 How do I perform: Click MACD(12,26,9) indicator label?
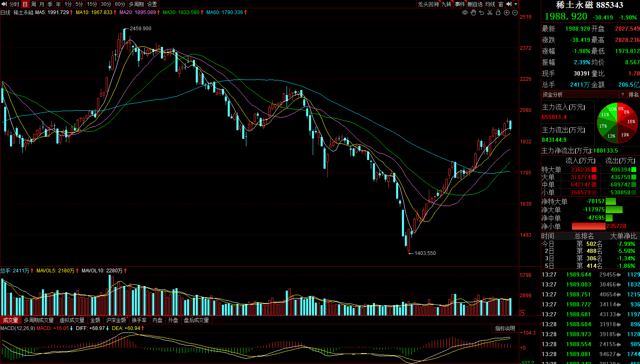click(x=17, y=328)
